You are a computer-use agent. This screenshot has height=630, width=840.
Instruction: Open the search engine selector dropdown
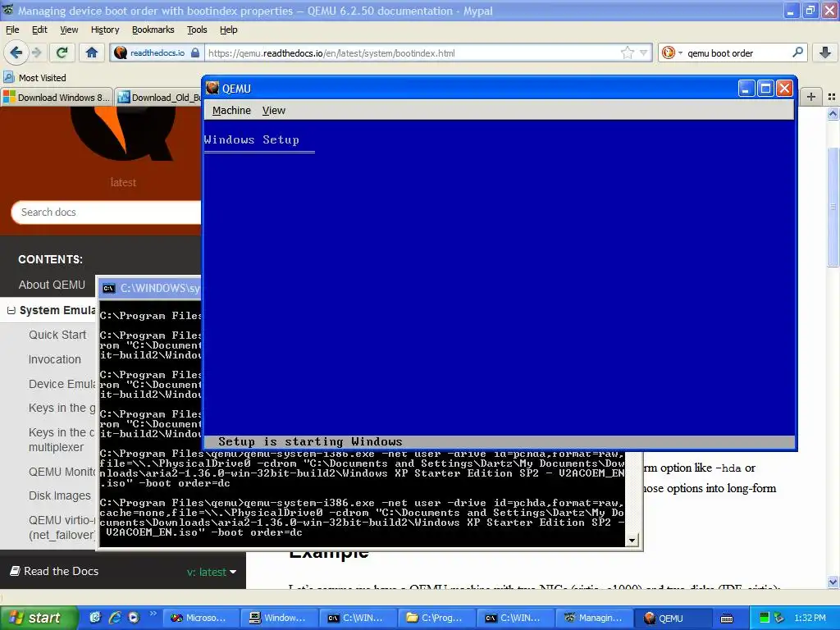pyautogui.click(x=672, y=52)
